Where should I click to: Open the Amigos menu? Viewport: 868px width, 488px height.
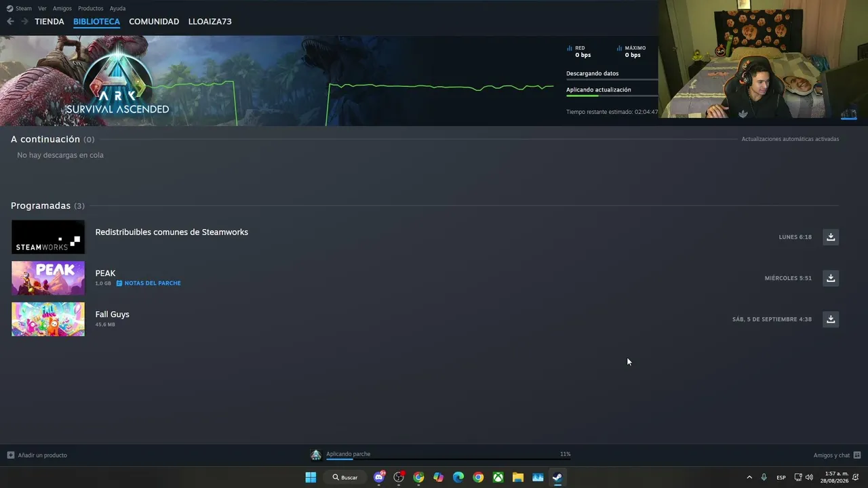tap(62, 8)
